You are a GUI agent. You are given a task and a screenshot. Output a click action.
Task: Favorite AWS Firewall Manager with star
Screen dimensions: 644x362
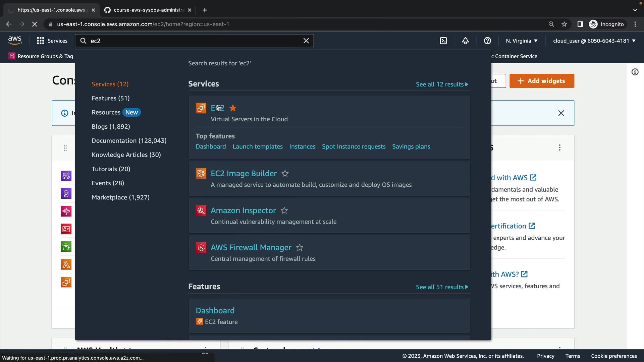[x=300, y=248]
